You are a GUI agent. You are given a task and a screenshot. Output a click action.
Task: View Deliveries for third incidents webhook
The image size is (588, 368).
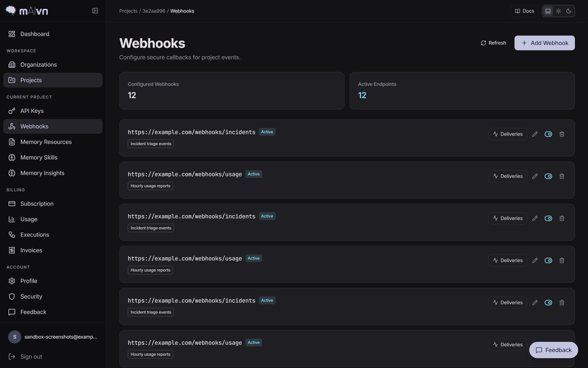coord(508,303)
